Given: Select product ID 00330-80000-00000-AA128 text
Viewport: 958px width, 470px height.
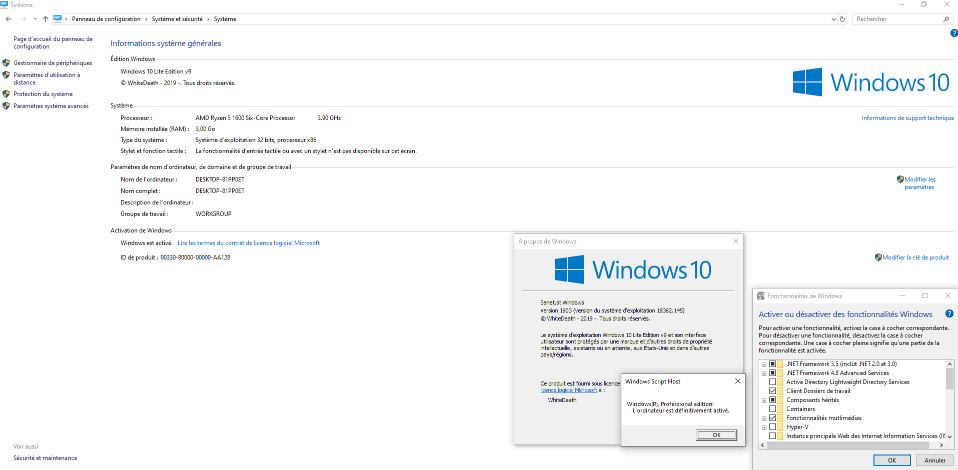Looking at the screenshot, I should tap(195, 257).
